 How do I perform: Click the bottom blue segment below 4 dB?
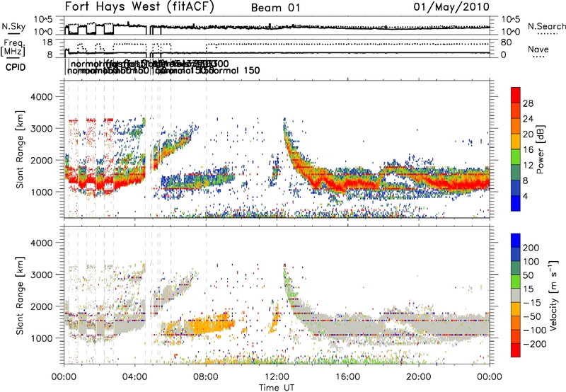point(516,203)
